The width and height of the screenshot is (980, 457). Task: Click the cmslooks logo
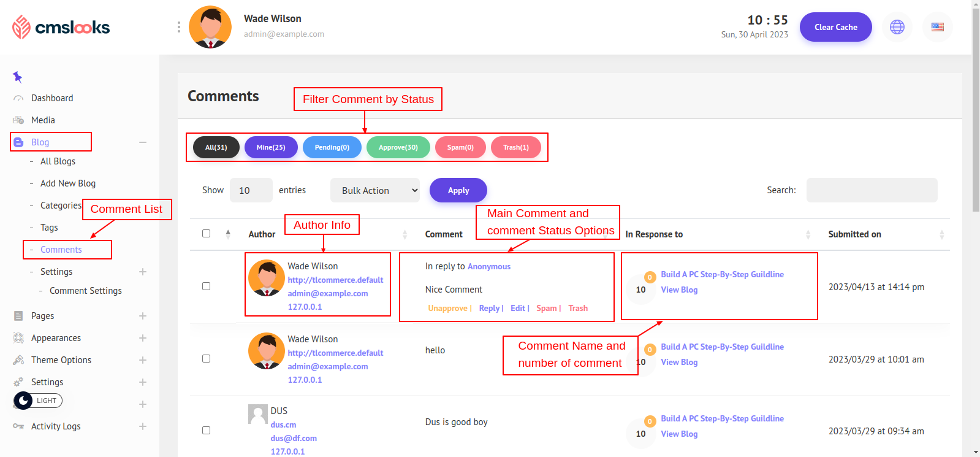coord(61,27)
